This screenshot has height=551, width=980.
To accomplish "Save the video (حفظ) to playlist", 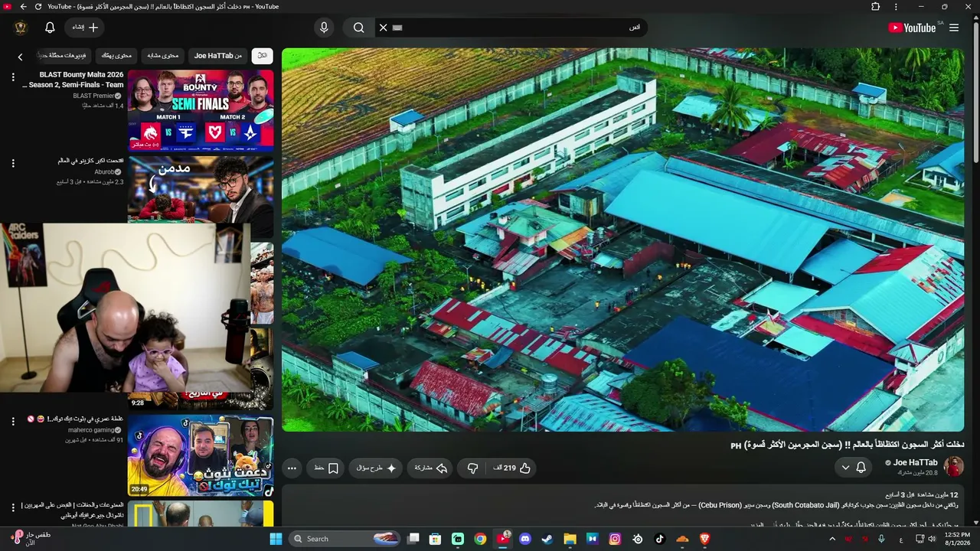I will 326,468.
